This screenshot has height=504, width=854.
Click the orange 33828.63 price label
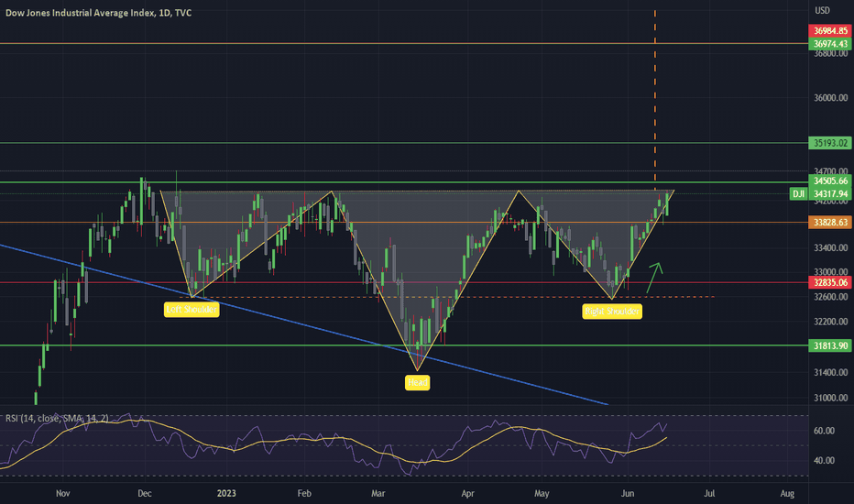click(830, 223)
